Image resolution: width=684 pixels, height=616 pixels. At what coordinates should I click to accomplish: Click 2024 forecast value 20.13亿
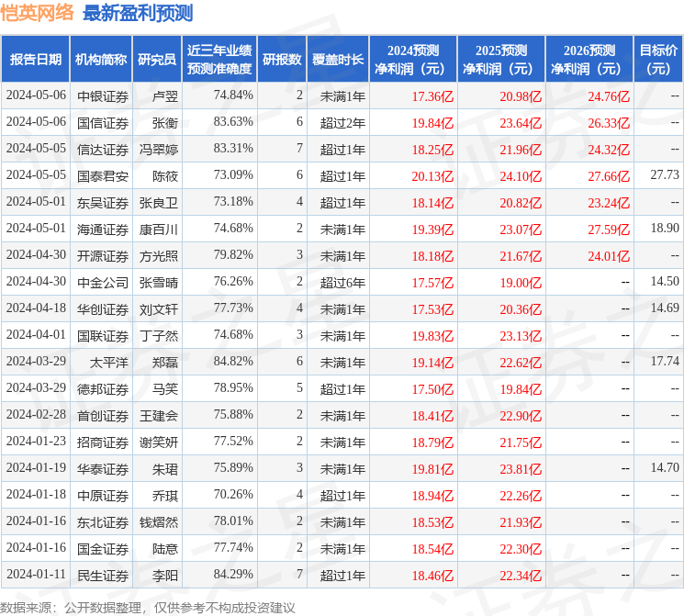click(x=432, y=176)
